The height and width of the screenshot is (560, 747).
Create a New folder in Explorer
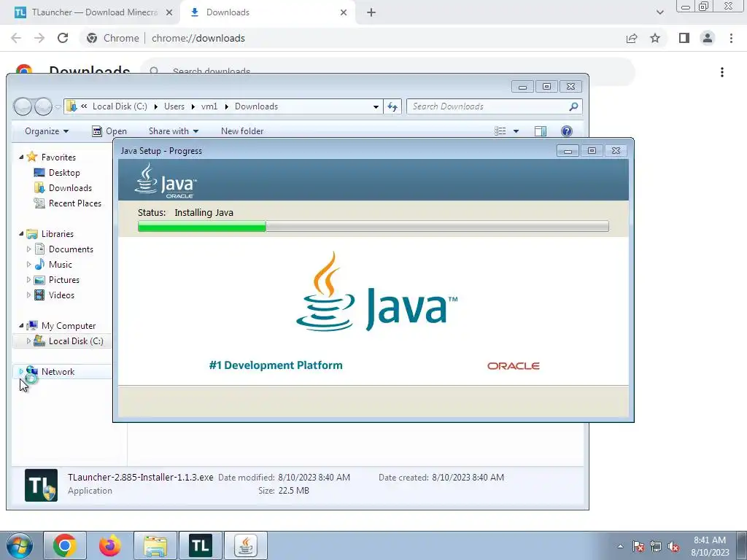click(242, 131)
